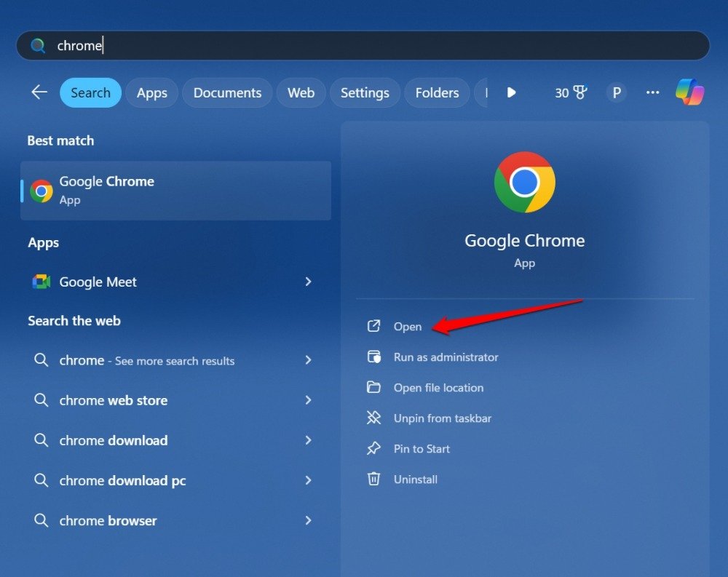
Task: Click the pin icon beside Pin to Start
Action: [x=373, y=449]
